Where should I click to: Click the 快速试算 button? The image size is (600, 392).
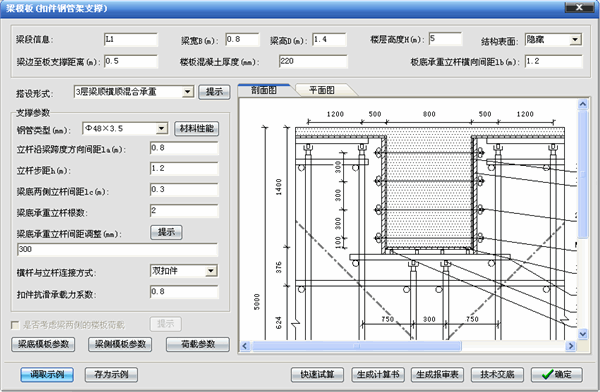pos(317,374)
